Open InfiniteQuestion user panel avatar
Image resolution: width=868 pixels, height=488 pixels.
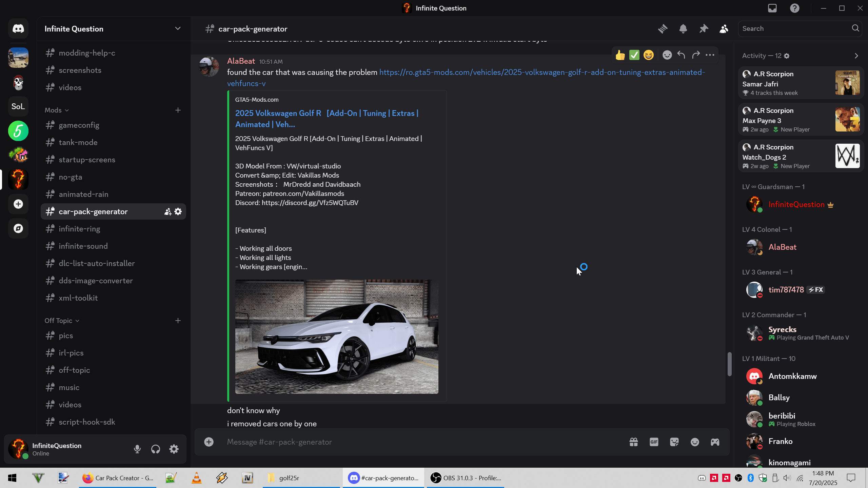tap(18, 449)
